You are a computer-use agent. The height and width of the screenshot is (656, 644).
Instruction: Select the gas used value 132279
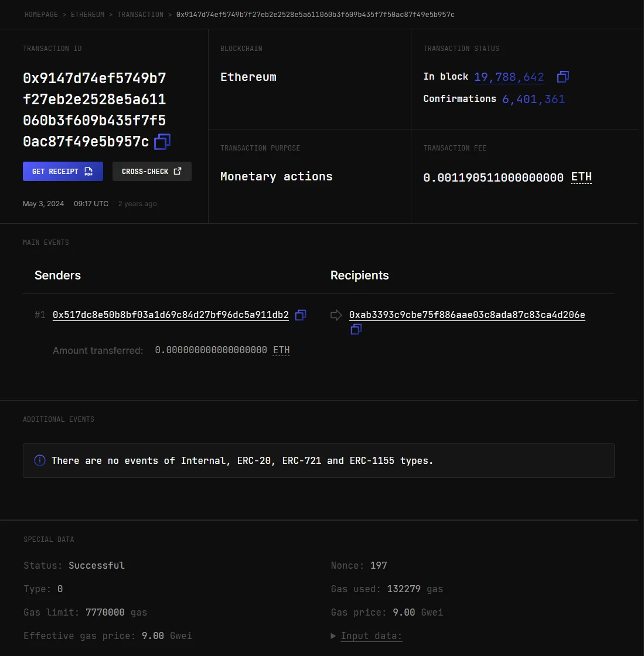point(404,589)
